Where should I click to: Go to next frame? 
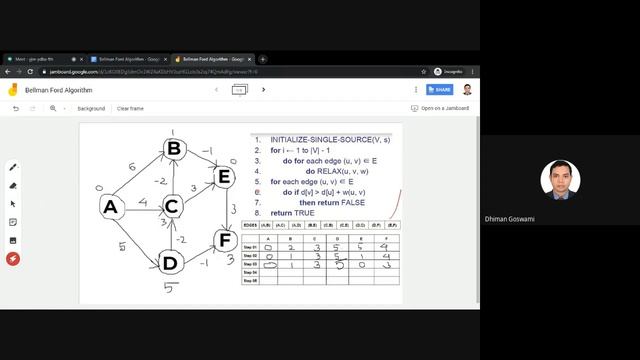click(x=264, y=90)
